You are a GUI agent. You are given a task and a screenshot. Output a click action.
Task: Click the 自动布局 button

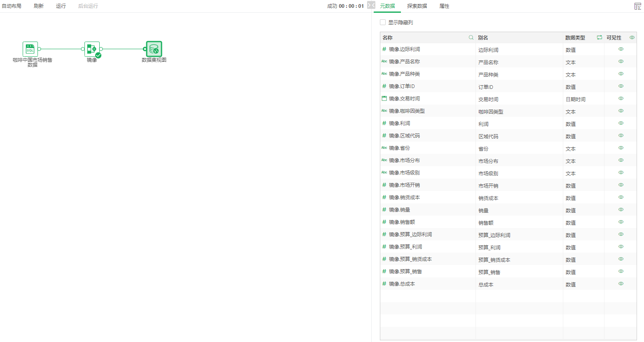(x=12, y=6)
